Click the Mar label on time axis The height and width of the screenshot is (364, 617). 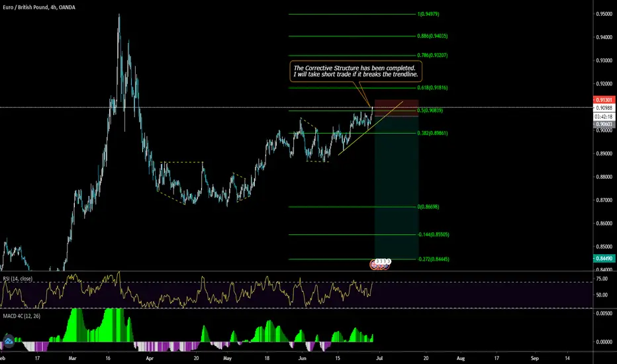(x=72, y=358)
